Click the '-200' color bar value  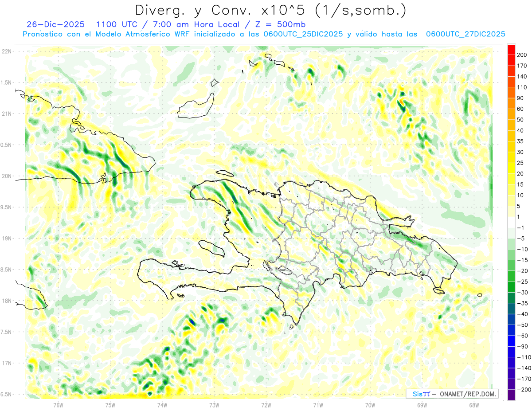coord(524,390)
